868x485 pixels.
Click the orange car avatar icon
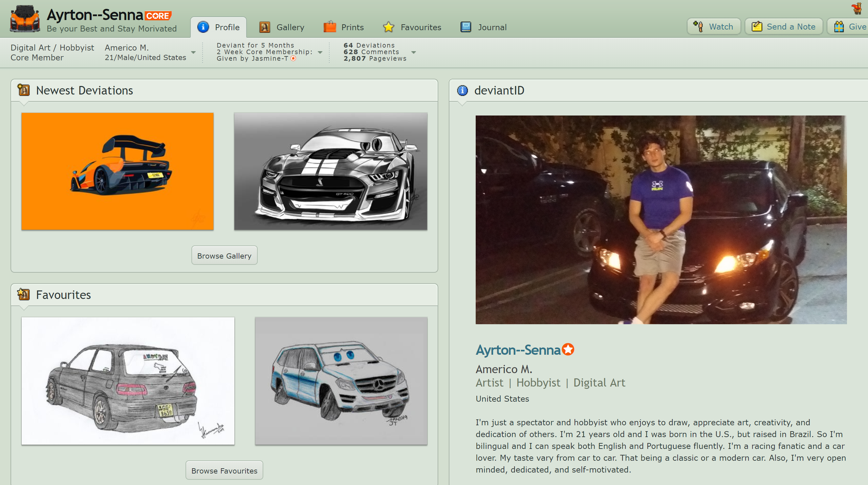tap(25, 19)
